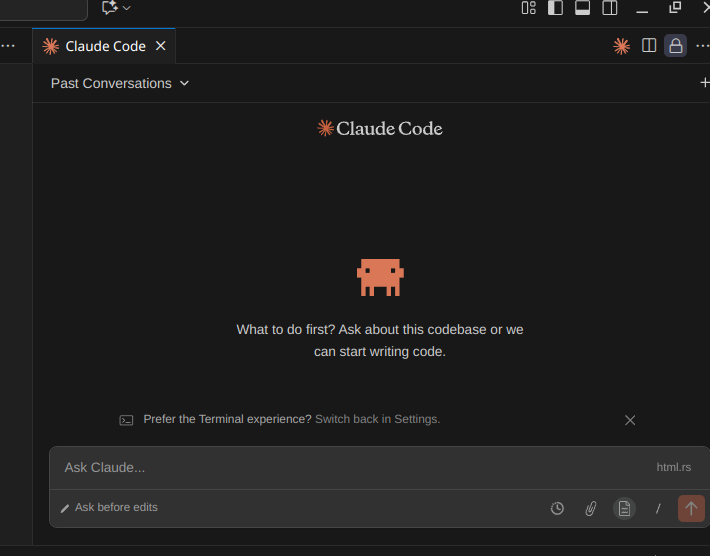Open the Switch back in Settings link
Image resolution: width=710 pixels, height=556 pixels.
[x=377, y=419]
